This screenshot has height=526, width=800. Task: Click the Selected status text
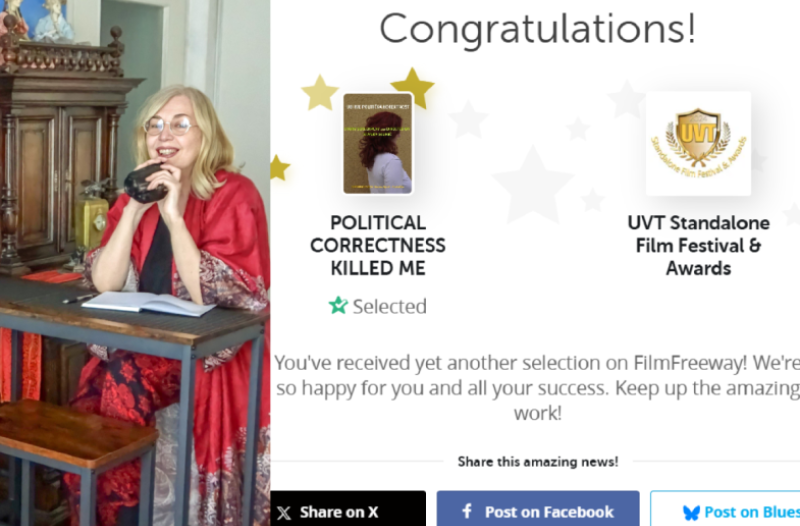389,306
